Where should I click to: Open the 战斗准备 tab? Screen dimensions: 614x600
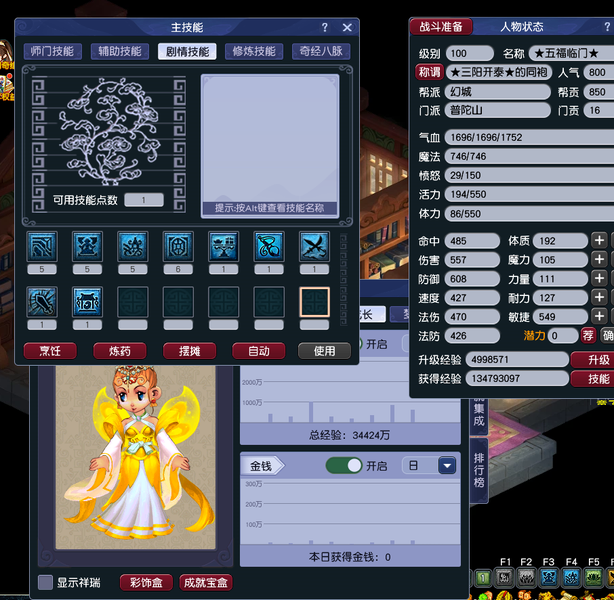tap(441, 27)
